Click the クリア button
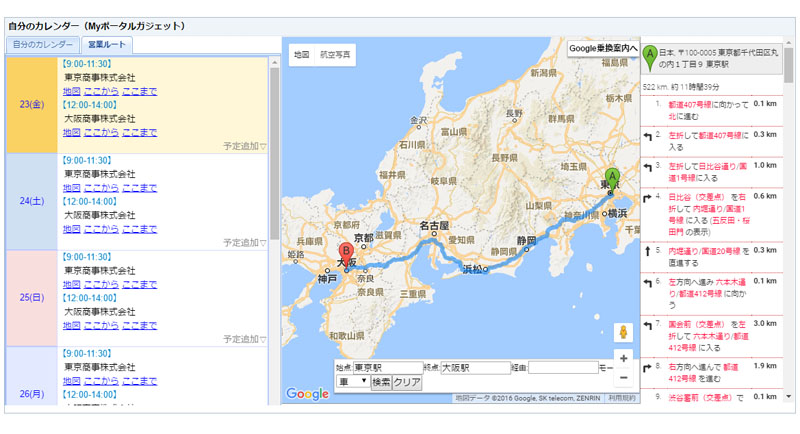Viewport: 800px width, 434px height. pyautogui.click(x=407, y=382)
